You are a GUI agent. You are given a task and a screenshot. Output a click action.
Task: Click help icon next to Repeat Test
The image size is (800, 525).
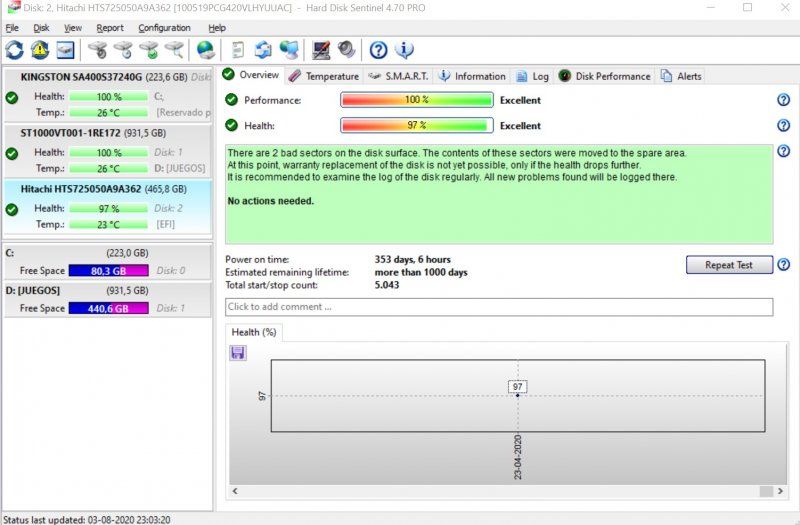[784, 265]
